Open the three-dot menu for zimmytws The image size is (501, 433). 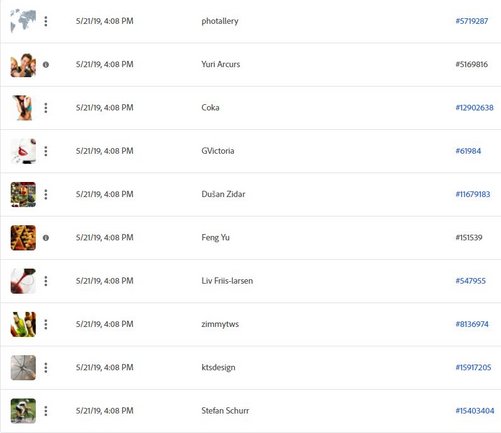click(x=46, y=324)
